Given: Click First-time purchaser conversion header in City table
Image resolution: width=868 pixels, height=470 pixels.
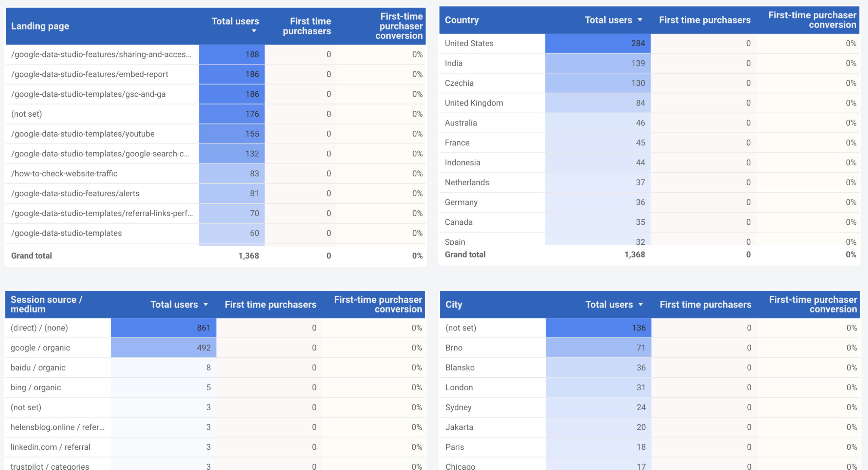Looking at the screenshot, I should (x=812, y=304).
